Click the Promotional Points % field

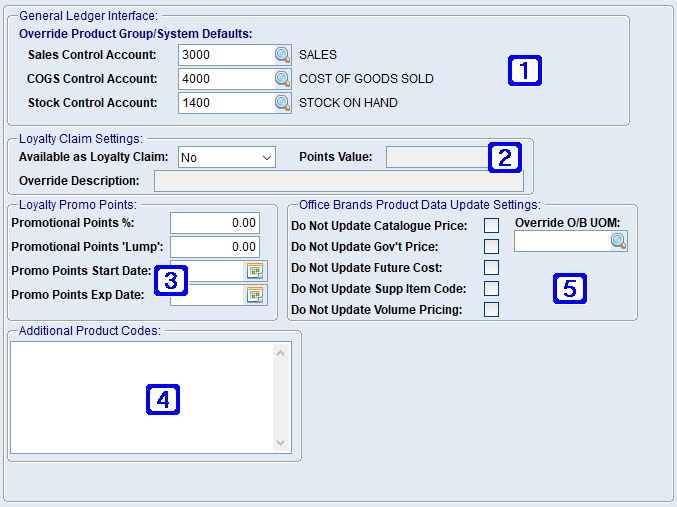pos(214,223)
